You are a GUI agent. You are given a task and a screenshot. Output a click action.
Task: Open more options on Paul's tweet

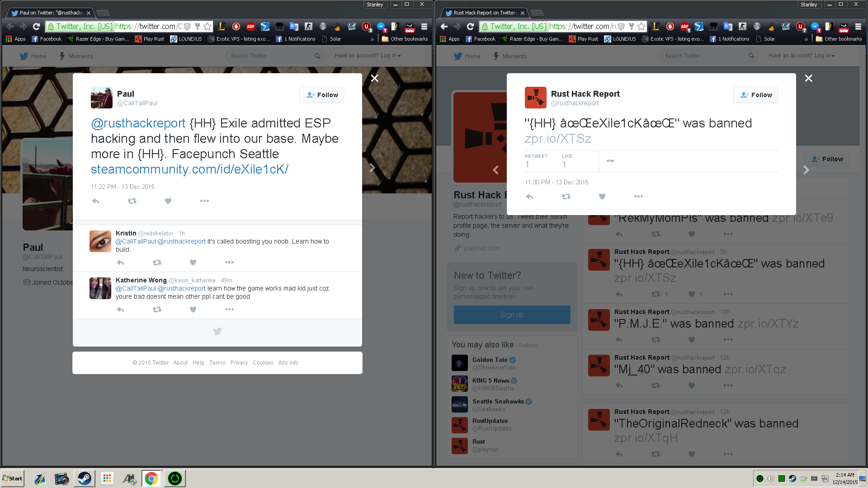[204, 201]
